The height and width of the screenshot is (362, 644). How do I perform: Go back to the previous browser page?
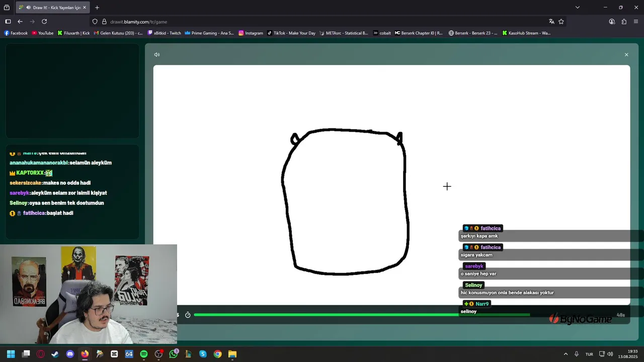pos(20,22)
